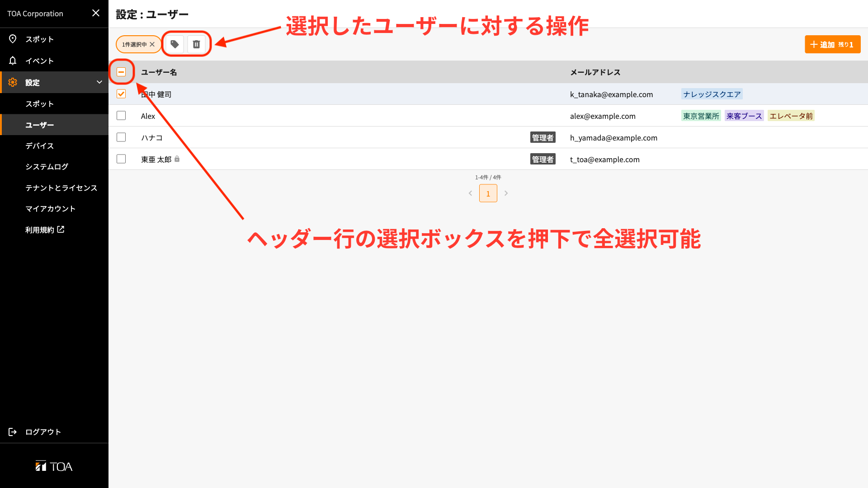Close the sidebar with the X icon
Screen dimensions: 868x488
click(96, 13)
